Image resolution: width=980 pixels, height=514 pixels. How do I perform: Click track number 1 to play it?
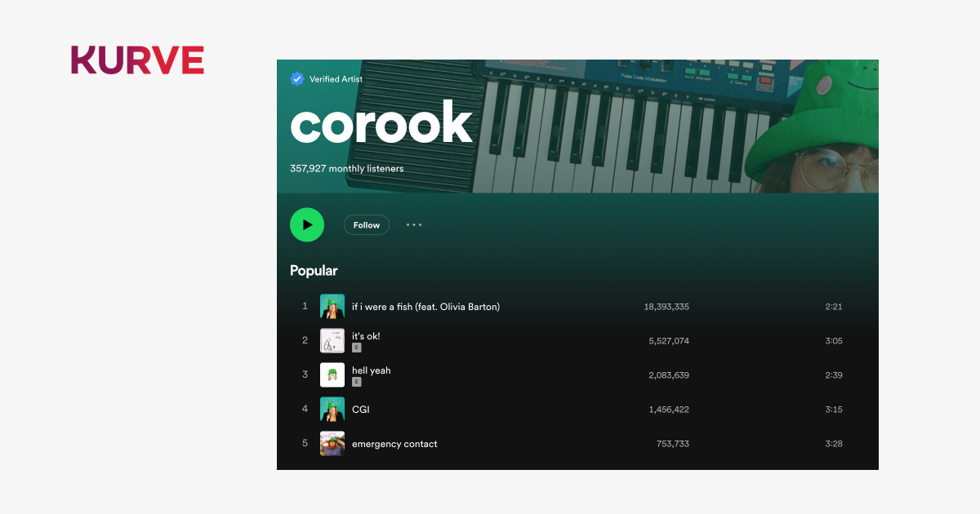coord(305,306)
